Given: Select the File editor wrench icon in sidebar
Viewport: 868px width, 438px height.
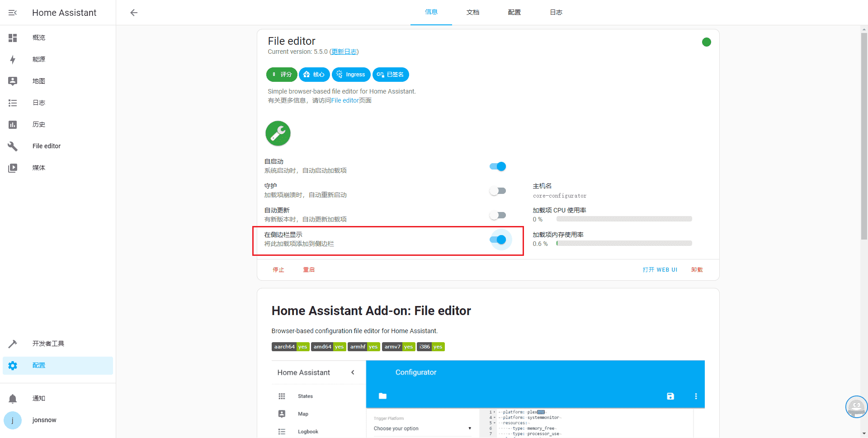Looking at the screenshot, I should [13, 146].
